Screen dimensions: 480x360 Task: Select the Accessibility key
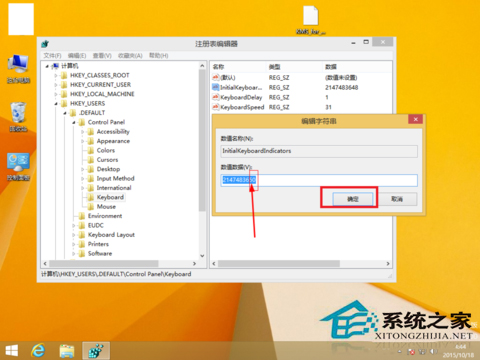click(113, 132)
